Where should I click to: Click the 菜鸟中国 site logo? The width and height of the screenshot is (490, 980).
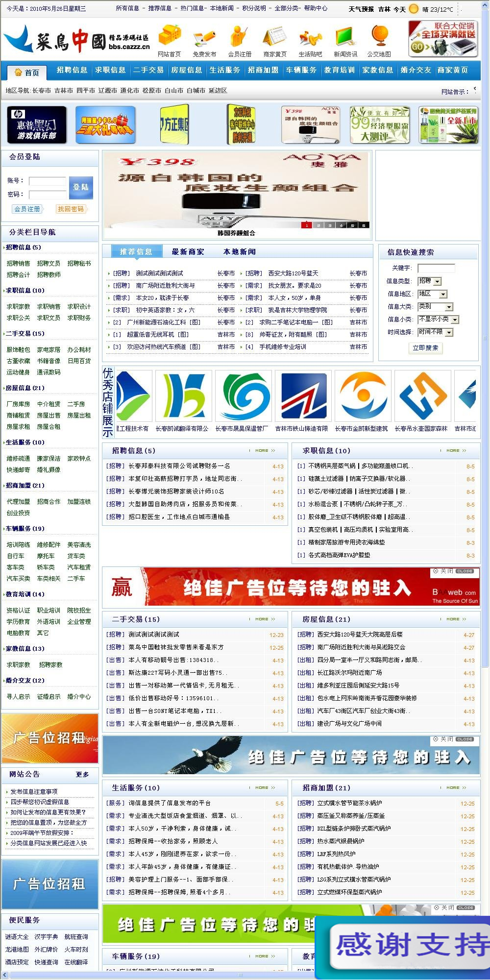click(x=76, y=40)
